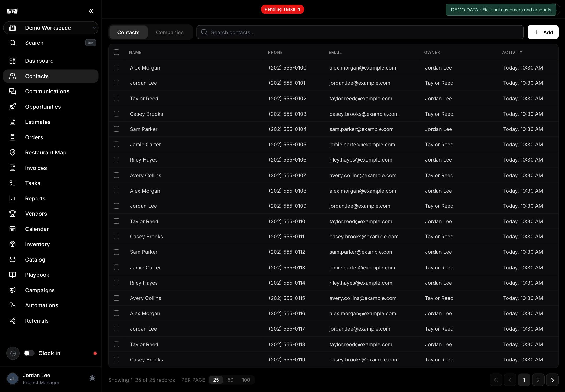Open sidebar Search item
The width and height of the screenshot is (565, 392).
point(51,43)
